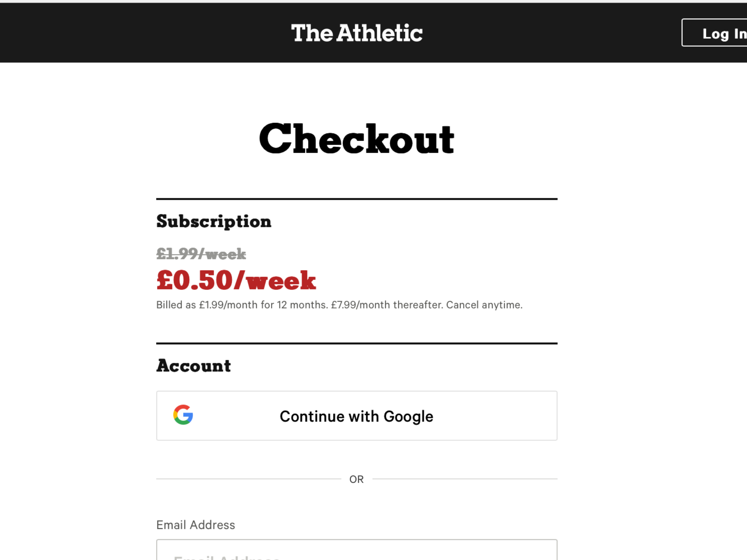Click the struck-through £1.99/week price
The width and height of the screenshot is (747, 560).
coord(201,254)
